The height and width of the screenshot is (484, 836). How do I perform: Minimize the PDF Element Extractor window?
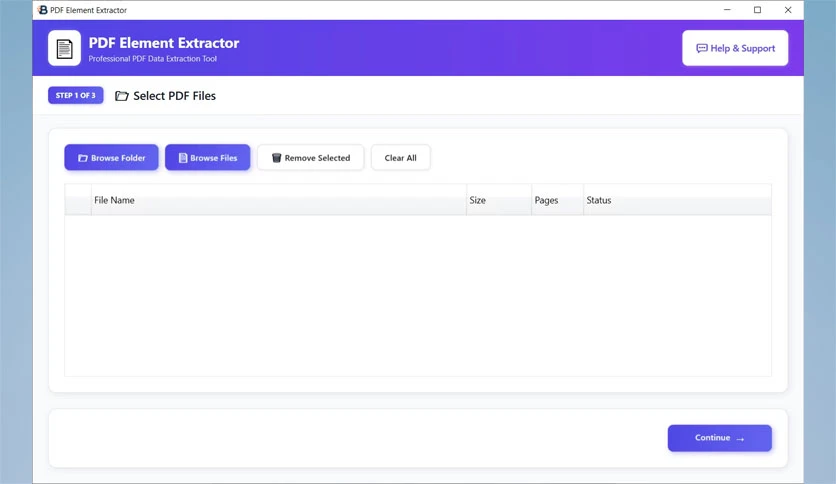[x=727, y=10]
